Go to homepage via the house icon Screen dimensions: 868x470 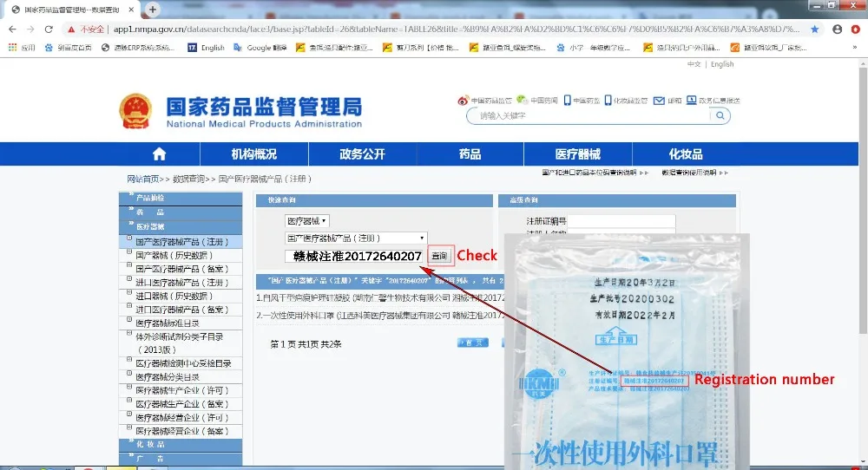(x=159, y=154)
